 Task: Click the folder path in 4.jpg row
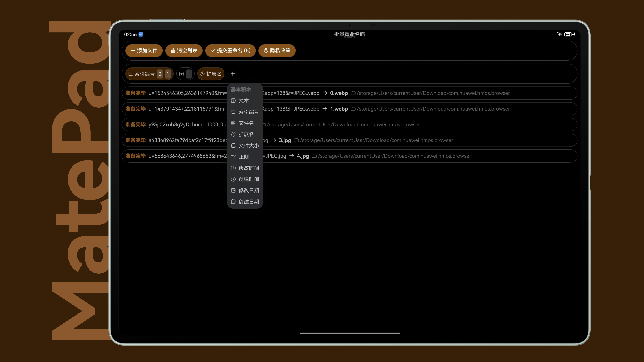[394, 156]
